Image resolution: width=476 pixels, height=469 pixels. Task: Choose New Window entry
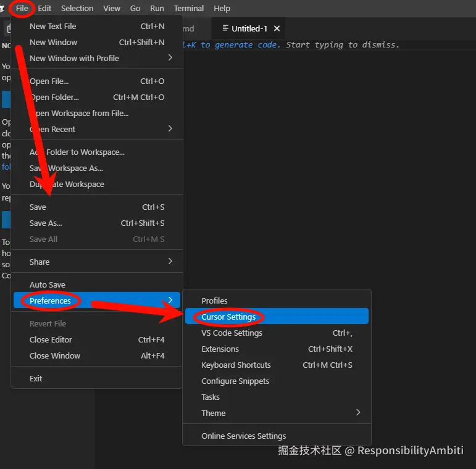click(97, 42)
